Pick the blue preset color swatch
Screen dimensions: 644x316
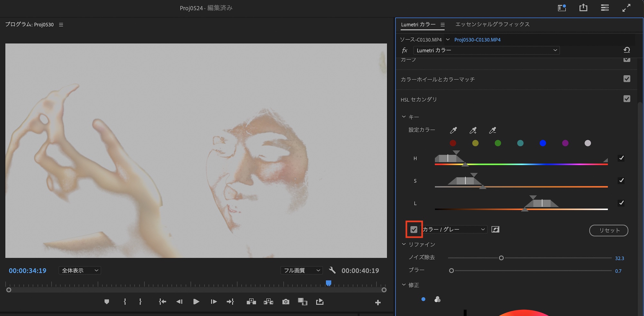click(x=543, y=143)
